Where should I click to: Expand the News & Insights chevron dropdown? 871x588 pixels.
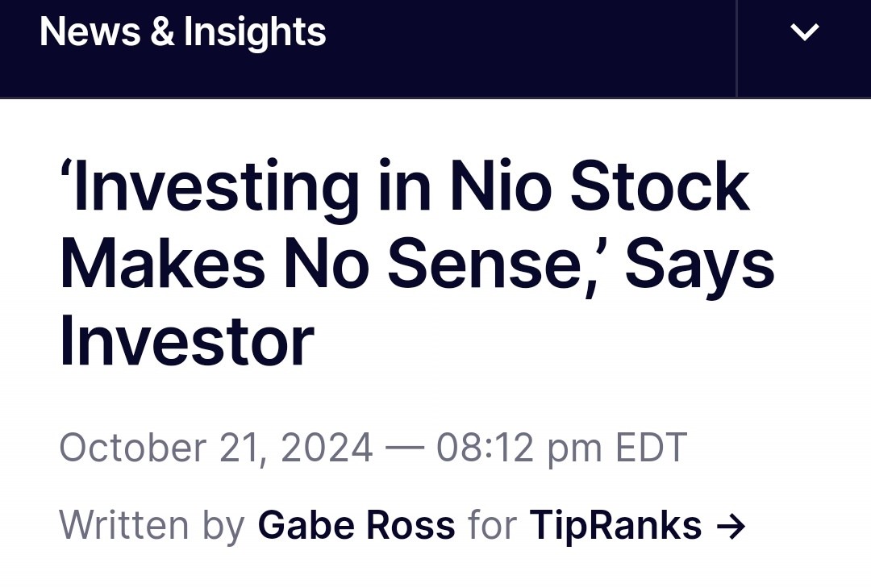pos(804,31)
